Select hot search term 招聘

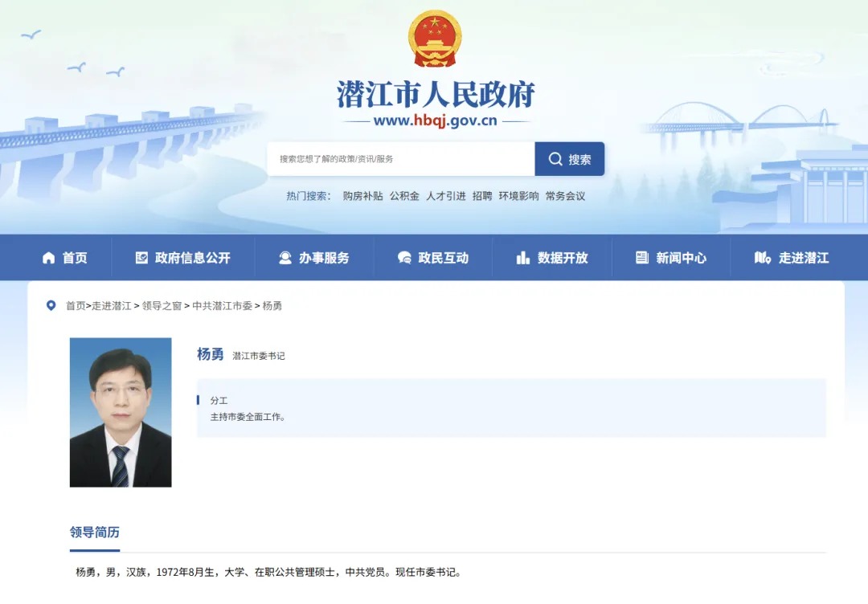click(482, 196)
